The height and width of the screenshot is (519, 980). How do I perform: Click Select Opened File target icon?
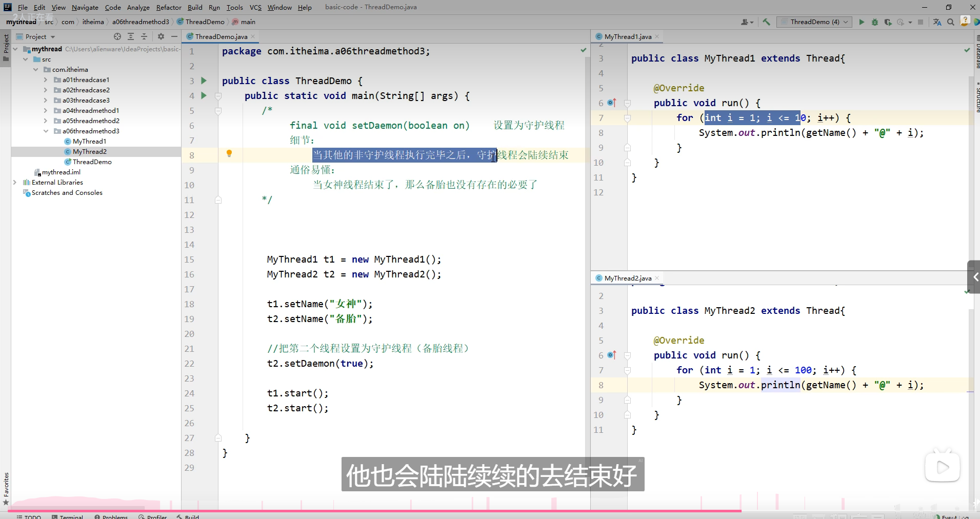pos(117,36)
